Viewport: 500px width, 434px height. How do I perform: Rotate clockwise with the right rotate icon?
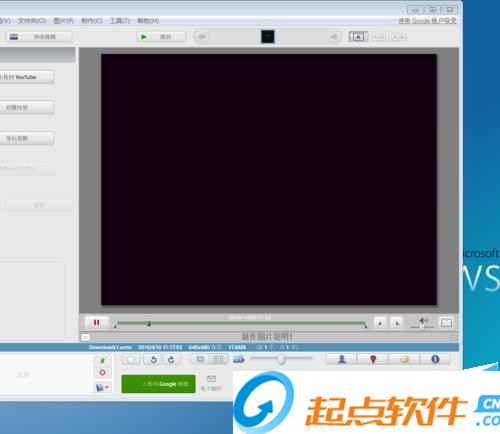[x=171, y=359]
